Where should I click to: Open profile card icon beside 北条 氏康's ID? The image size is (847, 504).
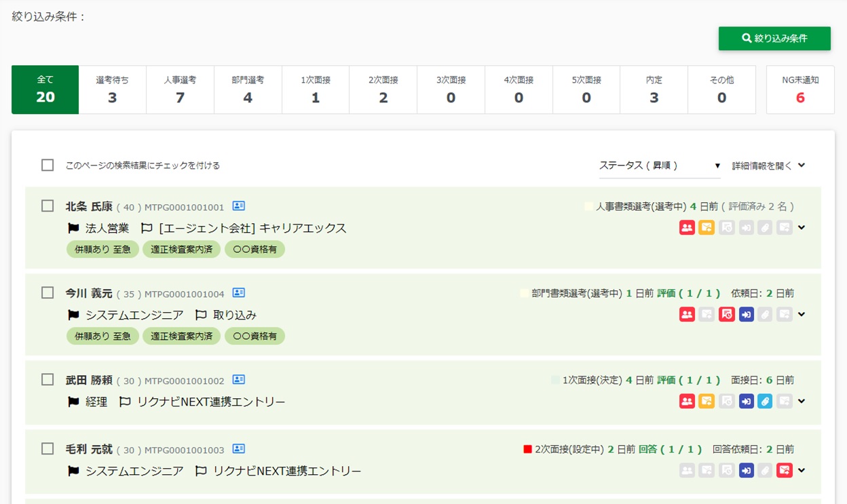(238, 206)
